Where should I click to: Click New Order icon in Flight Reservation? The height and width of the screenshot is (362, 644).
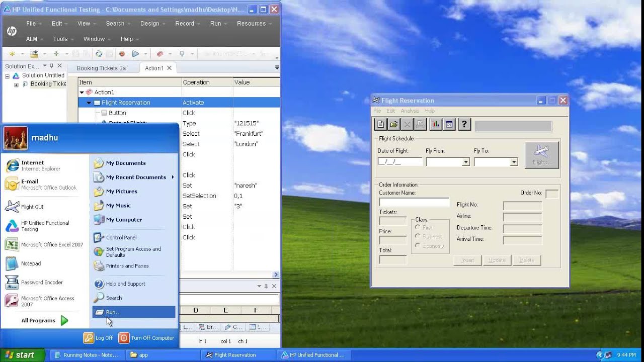coord(381,124)
